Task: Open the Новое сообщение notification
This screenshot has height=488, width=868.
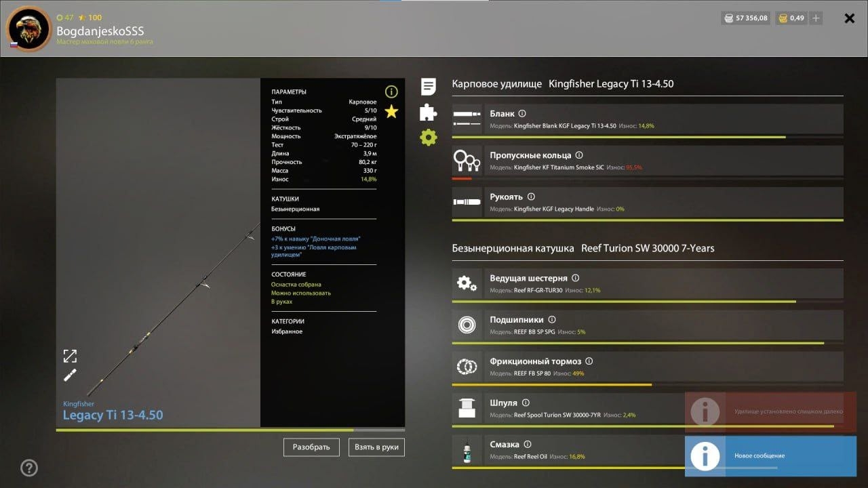Action: 770,455
